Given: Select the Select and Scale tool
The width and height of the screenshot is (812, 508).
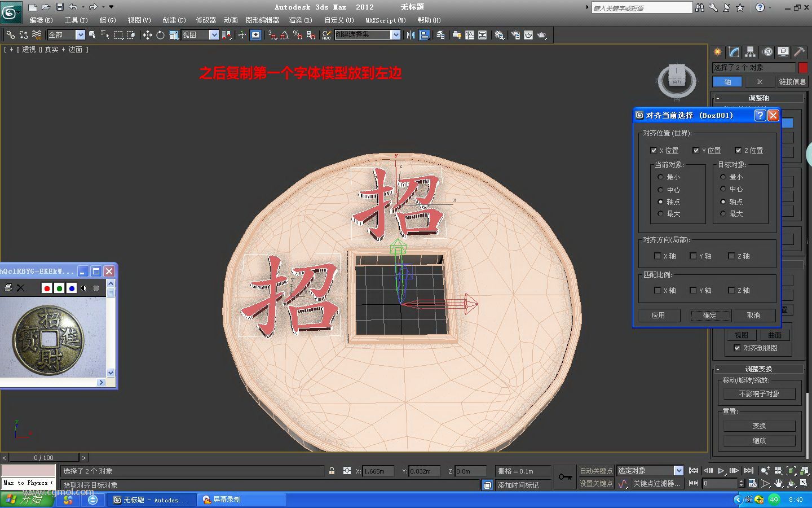Looking at the screenshot, I should [x=173, y=35].
